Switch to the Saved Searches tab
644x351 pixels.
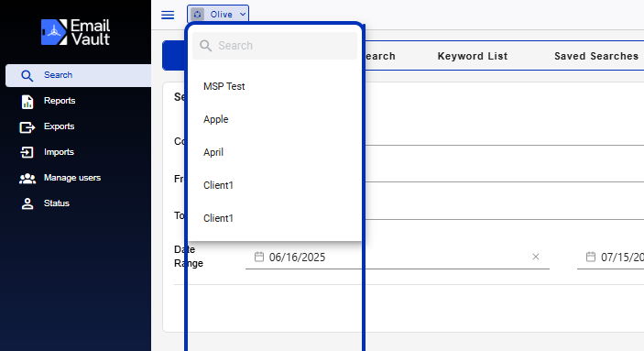point(596,56)
